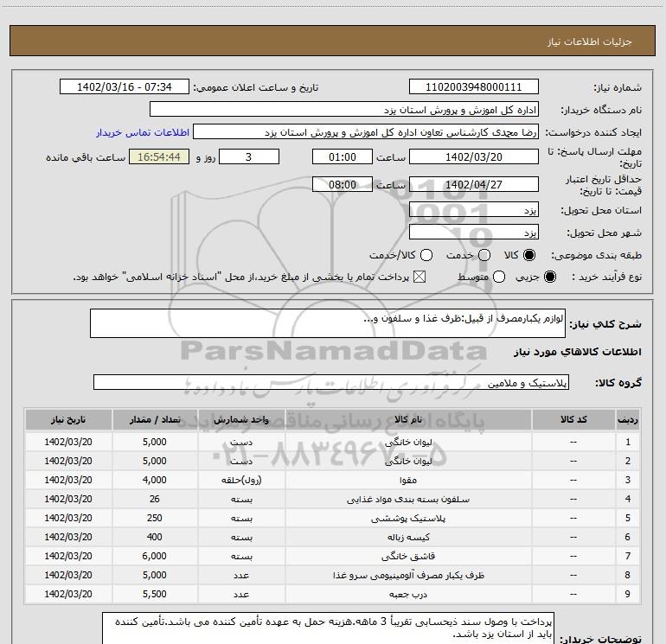Click the general description field لوازم یکبارمصرف
666x644 pixels.
click(328, 323)
